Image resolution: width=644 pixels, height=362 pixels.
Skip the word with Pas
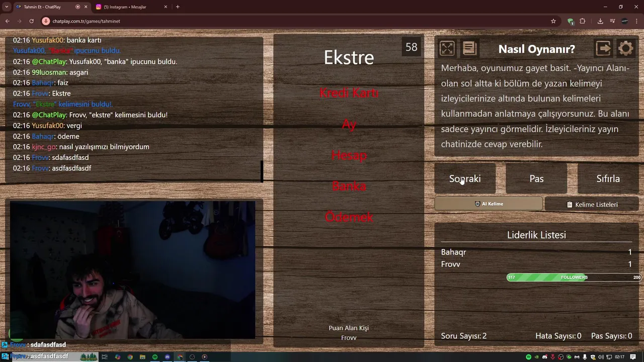click(536, 178)
